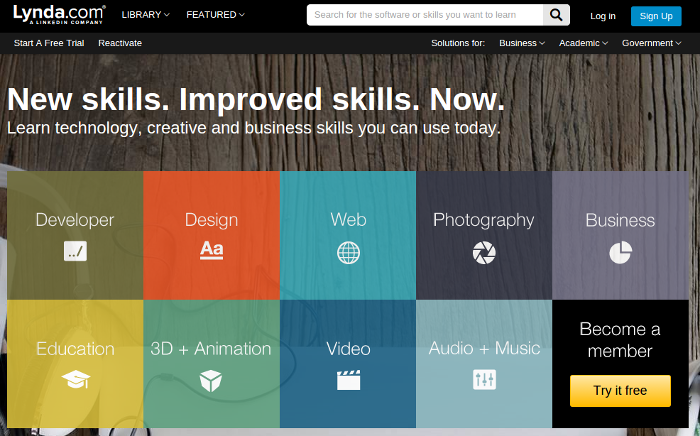Open the FEATURED dropdown menu
This screenshot has width=700, height=436.
point(215,15)
